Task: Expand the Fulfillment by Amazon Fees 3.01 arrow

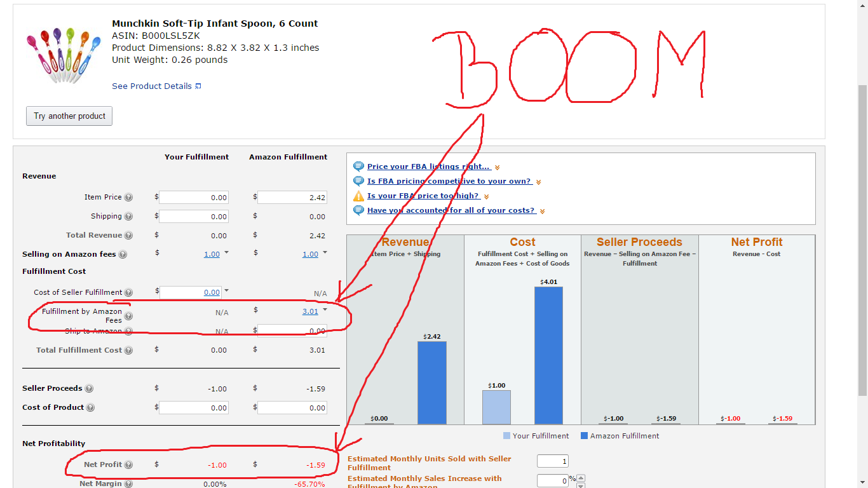Action: tap(325, 310)
